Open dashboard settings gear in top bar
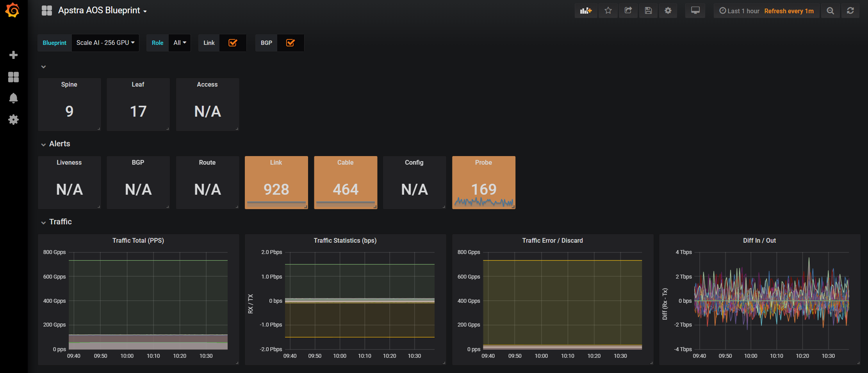Image resolution: width=868 pixels, height=373 pixels. tap(668, 11)
